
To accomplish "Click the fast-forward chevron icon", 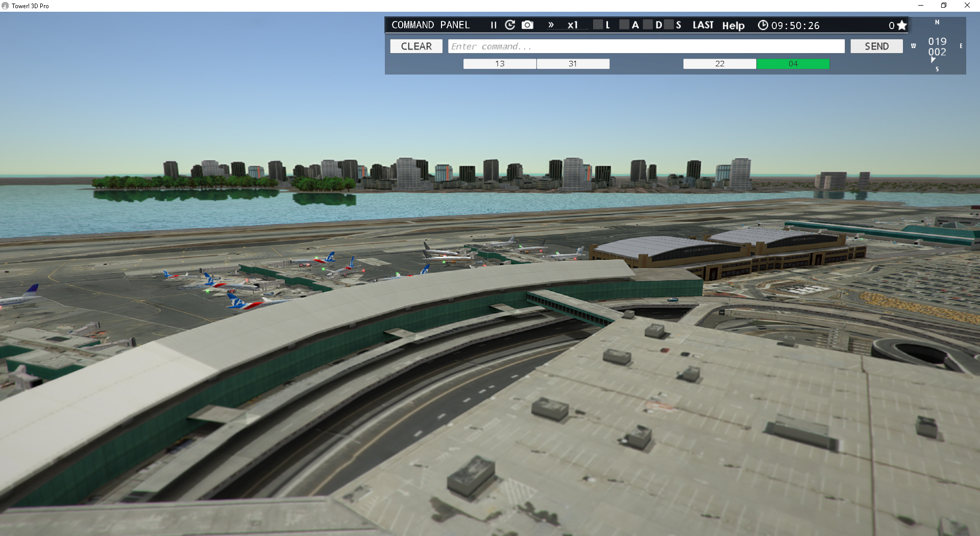I will tap(550, 25).
